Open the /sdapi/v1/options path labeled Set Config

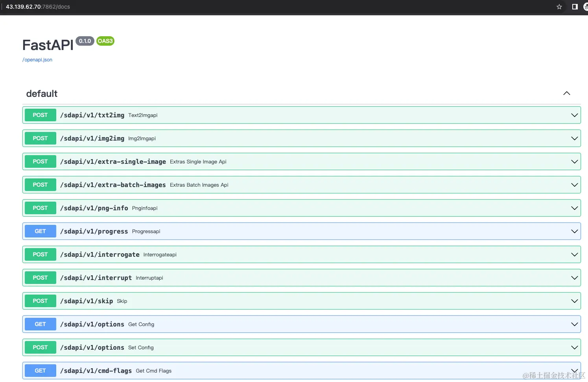coord(92,347)
